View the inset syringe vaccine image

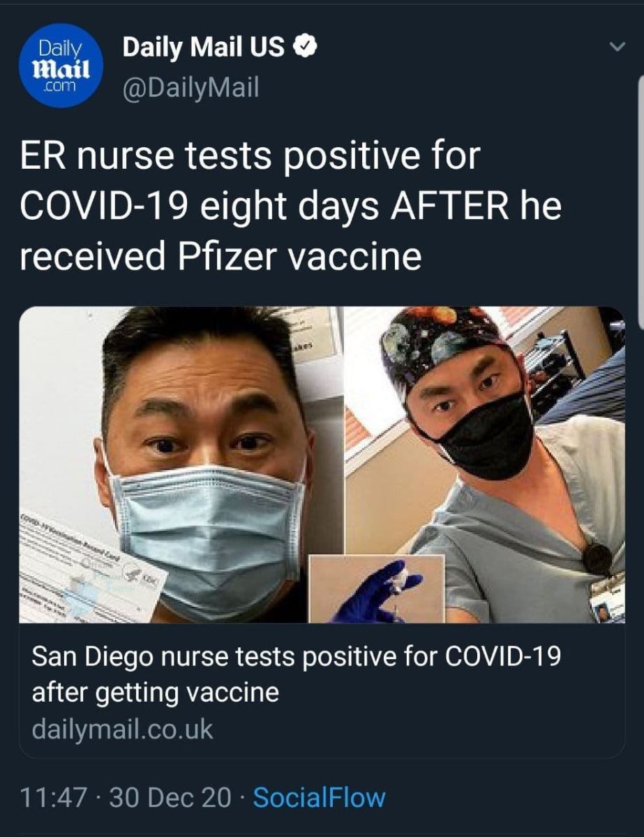[x=377, y=589]
